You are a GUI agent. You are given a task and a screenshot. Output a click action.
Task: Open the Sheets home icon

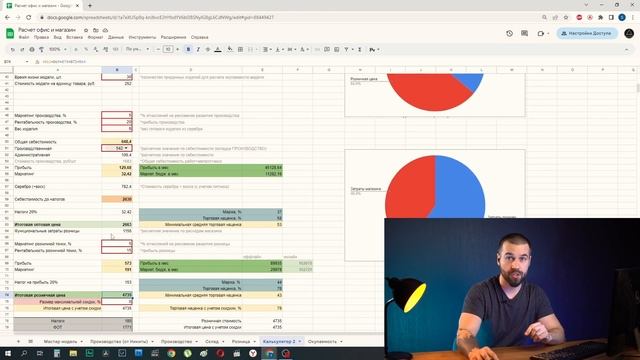pos(10,33)
